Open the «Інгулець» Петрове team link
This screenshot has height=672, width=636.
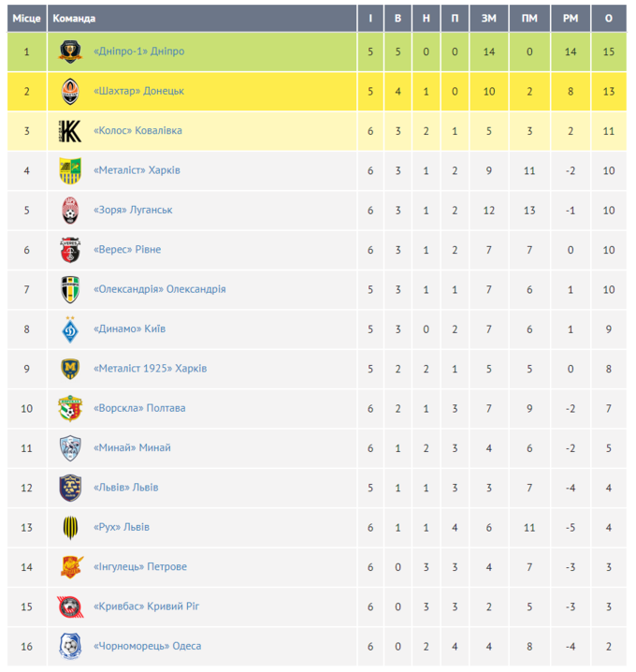click(x=140, y=567)
